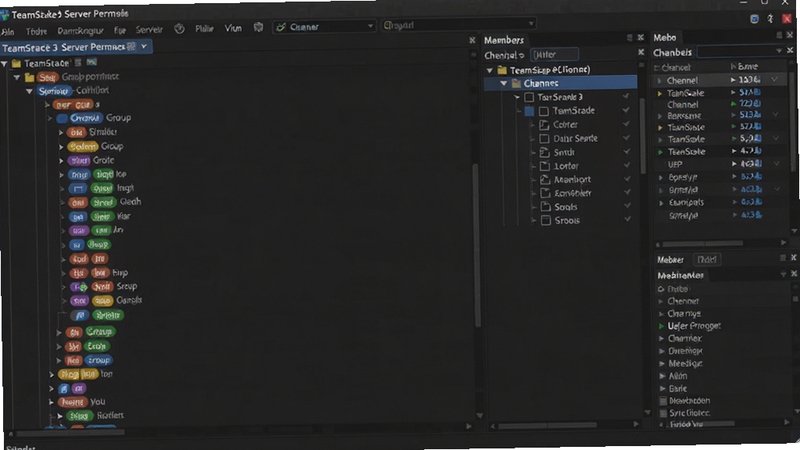Tick the Lorter checkbox
The height and width of the screenshot is (450, 800).
click(545, 166)
